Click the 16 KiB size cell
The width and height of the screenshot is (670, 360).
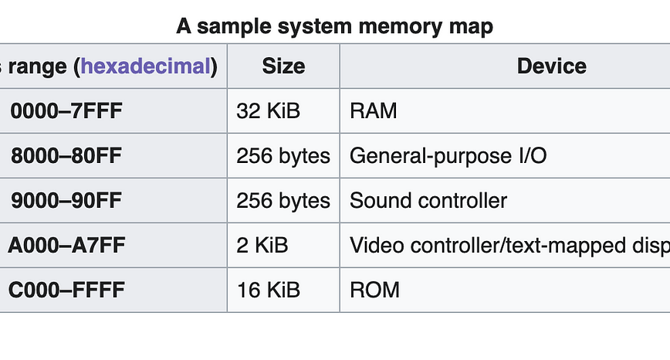click(x=283, y=290)
